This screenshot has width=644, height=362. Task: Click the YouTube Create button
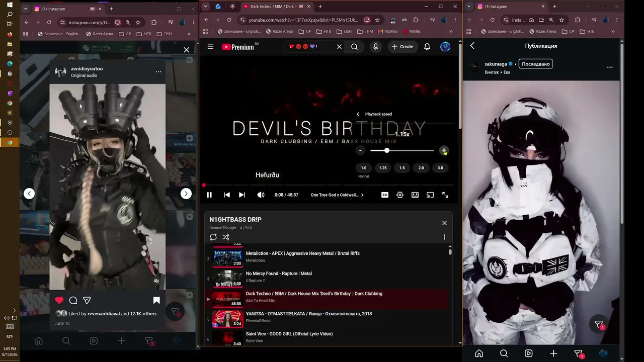[403, 47]
